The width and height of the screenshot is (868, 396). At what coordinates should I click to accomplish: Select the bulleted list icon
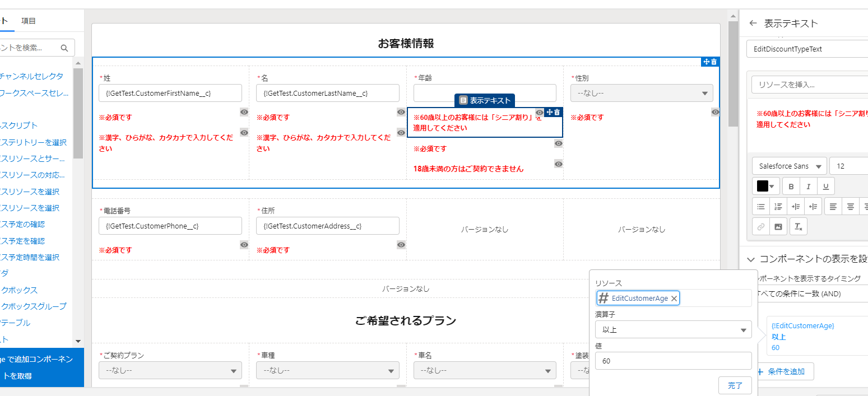pos(760,206)
